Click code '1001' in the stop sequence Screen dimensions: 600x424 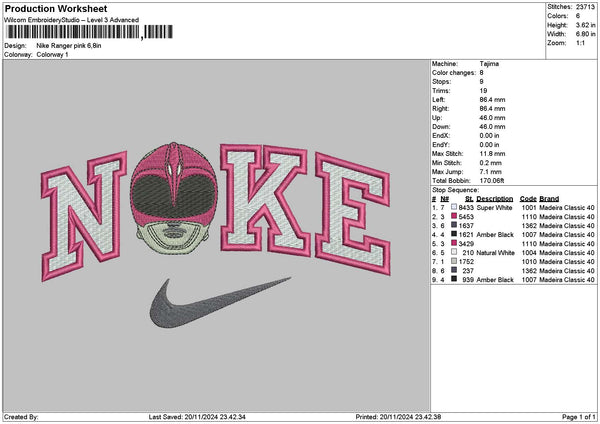529,207
